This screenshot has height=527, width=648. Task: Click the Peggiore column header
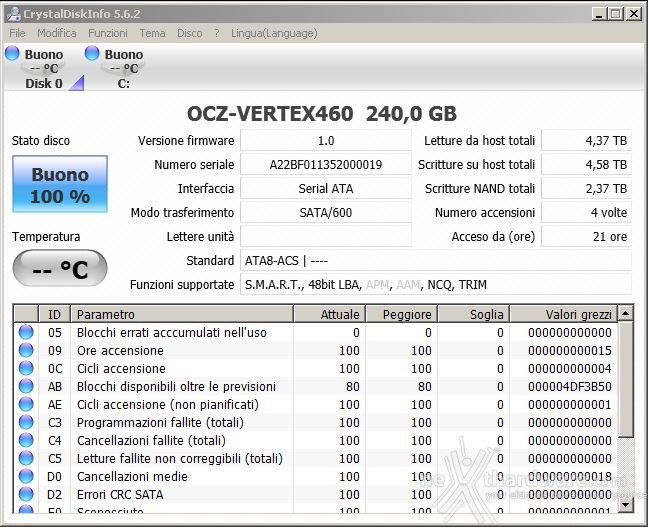coord(401,314)
